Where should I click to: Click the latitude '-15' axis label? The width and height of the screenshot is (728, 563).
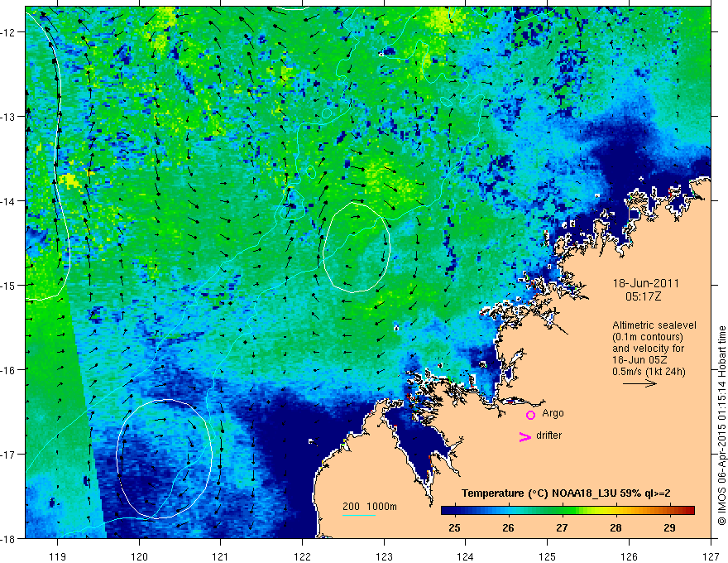[x=8, y=286]
